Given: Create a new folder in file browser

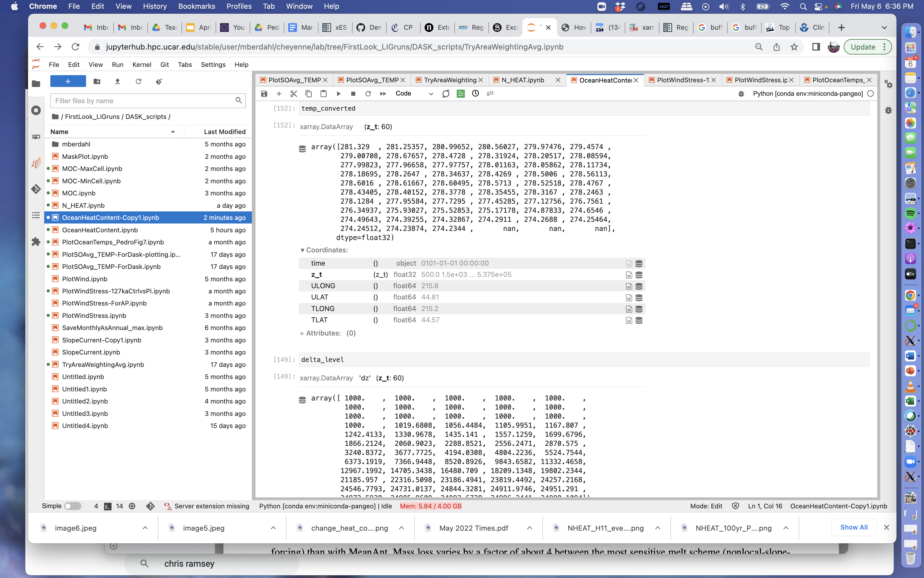Looking at the screenshot, I should [x=97, y=81].
